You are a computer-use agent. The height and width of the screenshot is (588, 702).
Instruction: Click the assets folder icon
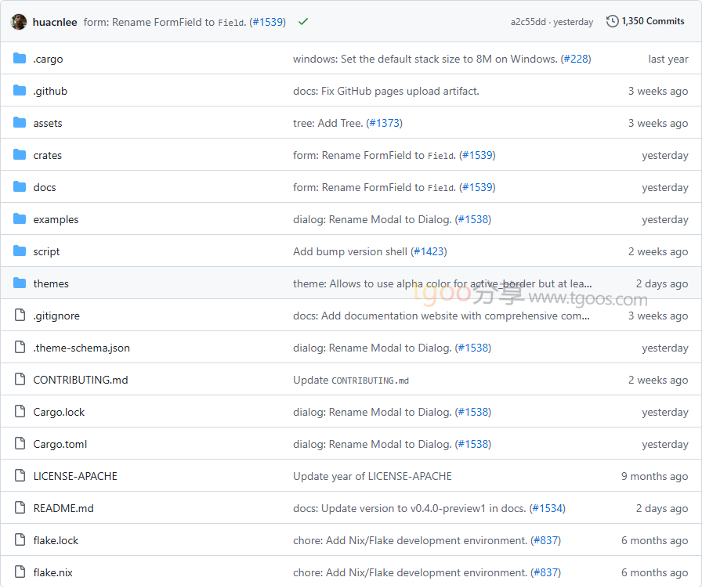click(x=20, y=123)
